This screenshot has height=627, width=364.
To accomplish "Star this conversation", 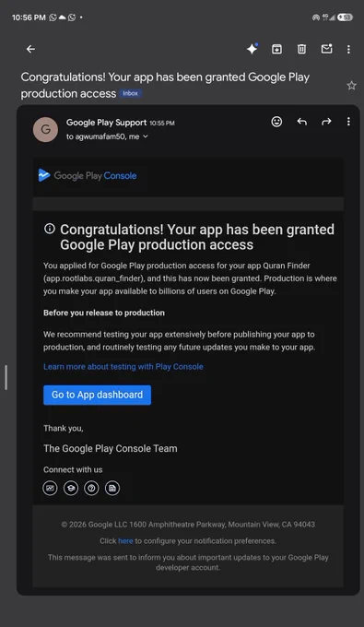I will [x=352, y=85].
